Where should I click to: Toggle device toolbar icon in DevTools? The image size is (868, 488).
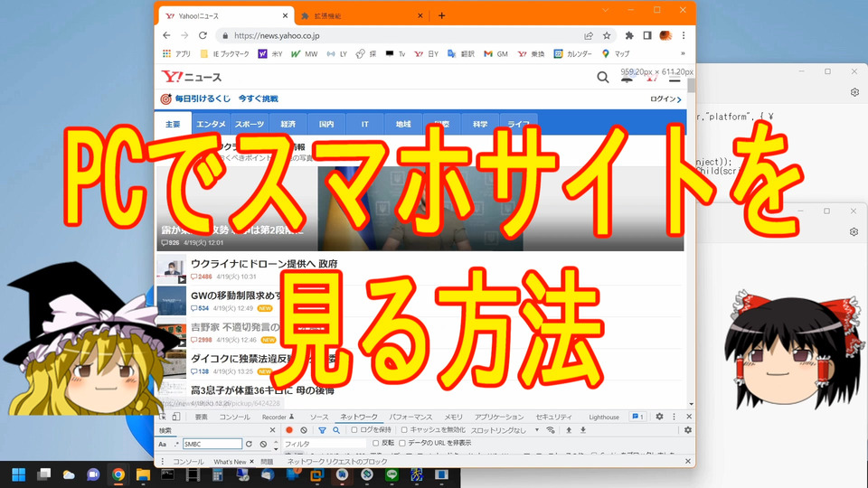(x=176, y=417)
